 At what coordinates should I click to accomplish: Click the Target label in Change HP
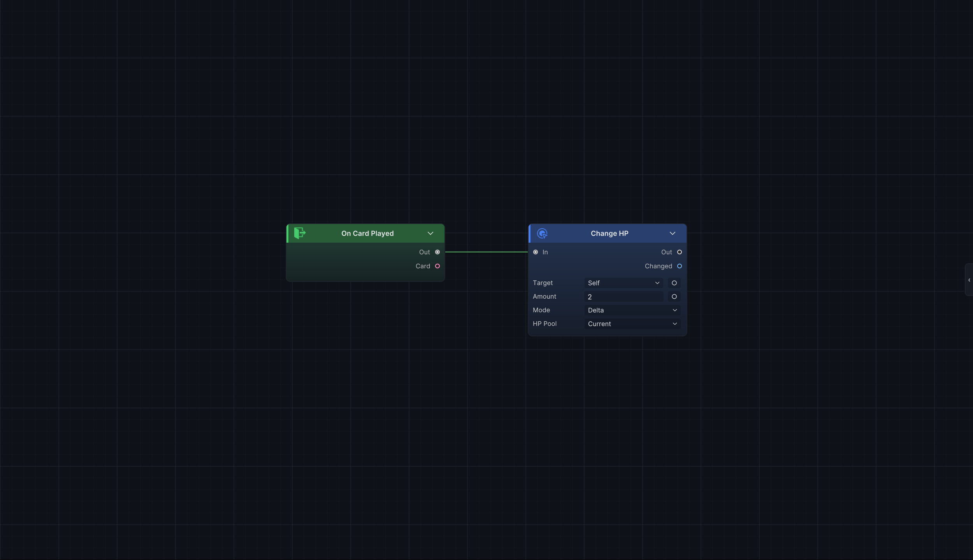pyautogui.click(x=543, y=283)
